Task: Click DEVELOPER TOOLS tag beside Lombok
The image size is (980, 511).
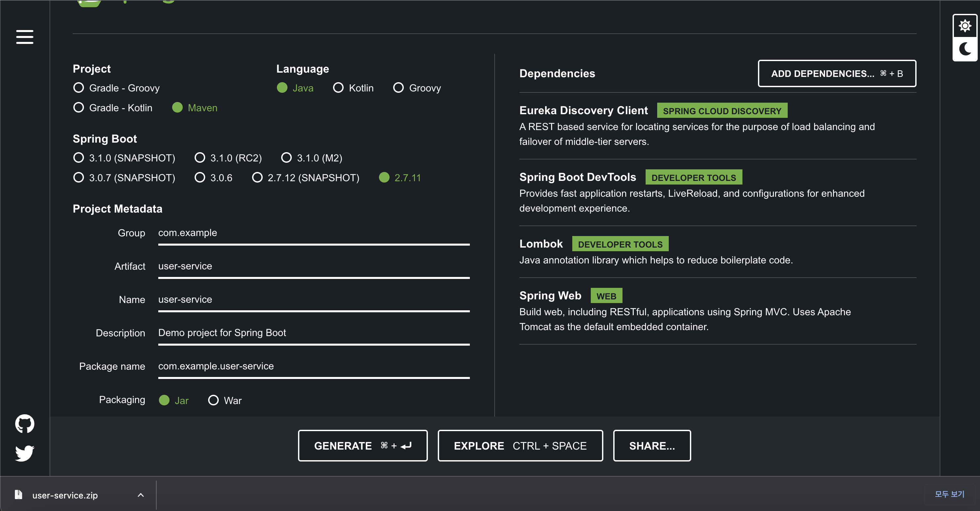Action: point(620,244)
